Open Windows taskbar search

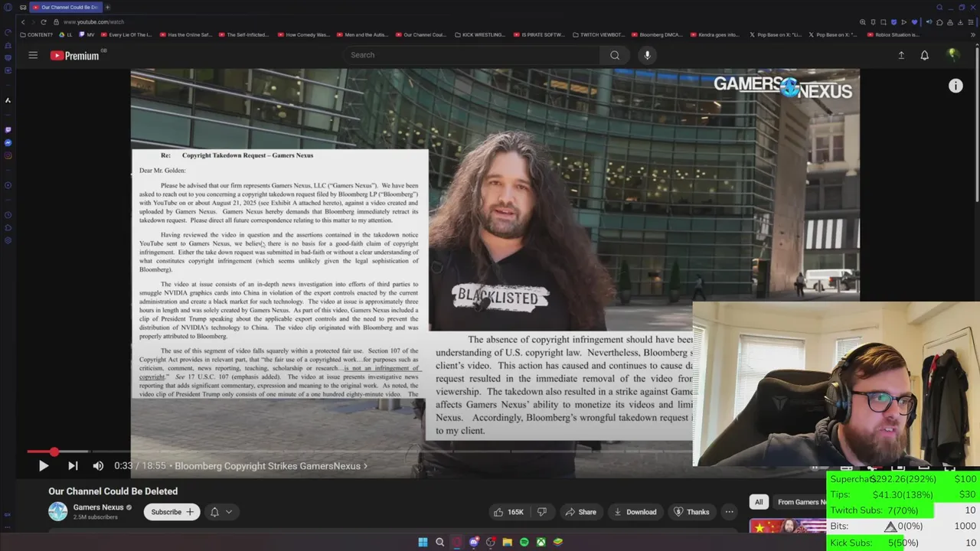(x=439, y=542)
